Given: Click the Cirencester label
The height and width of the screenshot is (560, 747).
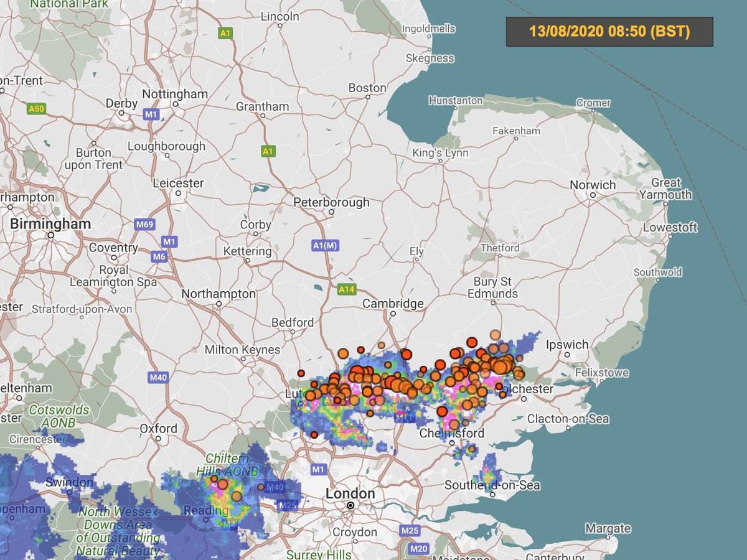Looking at the screenshot, I should click(36, 439).
